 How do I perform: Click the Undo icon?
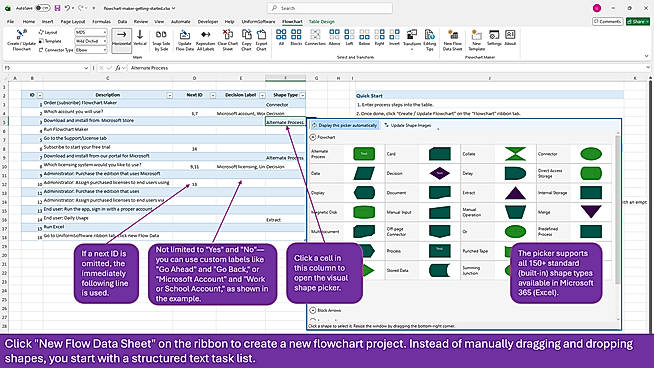(67, 8)
